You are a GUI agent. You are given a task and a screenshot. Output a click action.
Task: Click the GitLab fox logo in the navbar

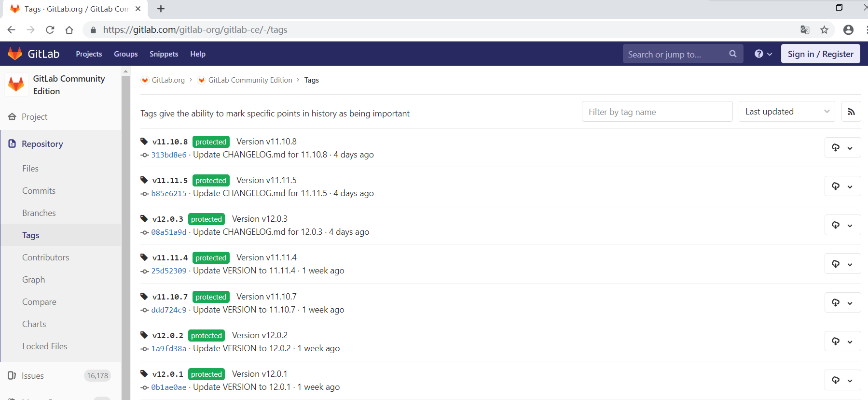pyautogui.click(x=15, y=54)
